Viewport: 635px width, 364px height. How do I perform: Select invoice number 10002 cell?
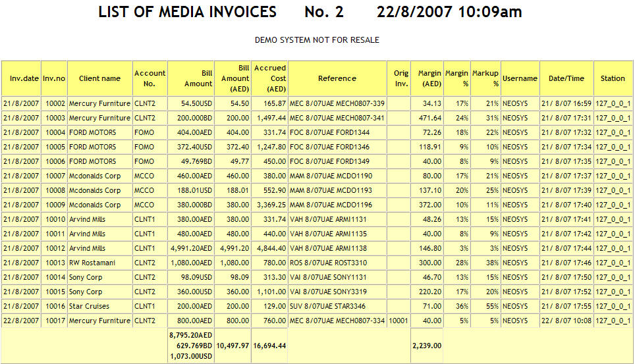pyautogui.click(x=54, y=103)
